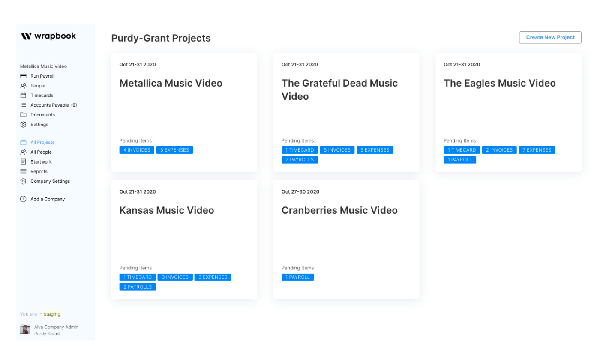Click Grateful Dead's 1 TIMECARD badge
This screenshot has width=612, height=364.
click(300, 150)
